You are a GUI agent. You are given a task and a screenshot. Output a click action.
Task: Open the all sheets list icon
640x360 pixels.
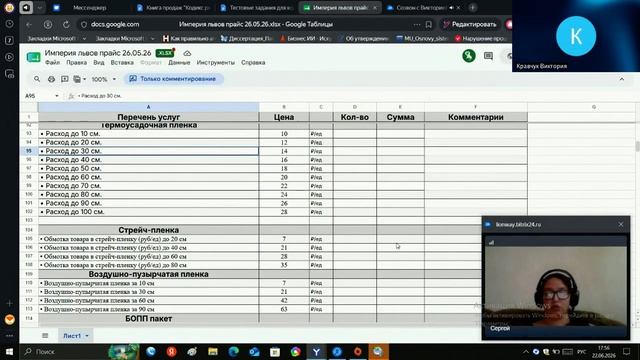click(45, 336)
